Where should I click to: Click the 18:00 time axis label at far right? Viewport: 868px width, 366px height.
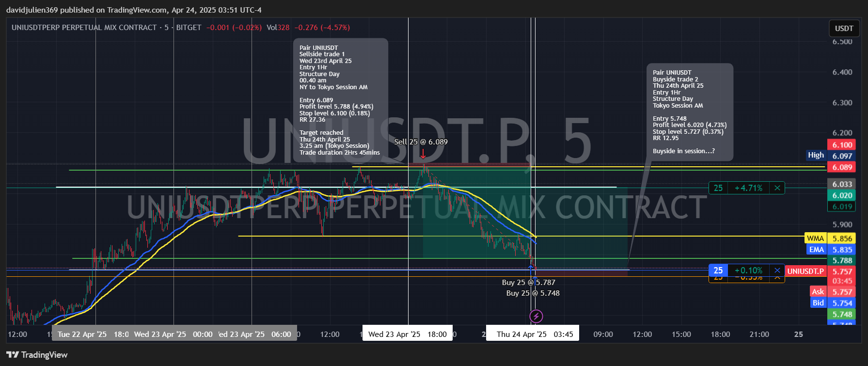(x=720, y=334)
